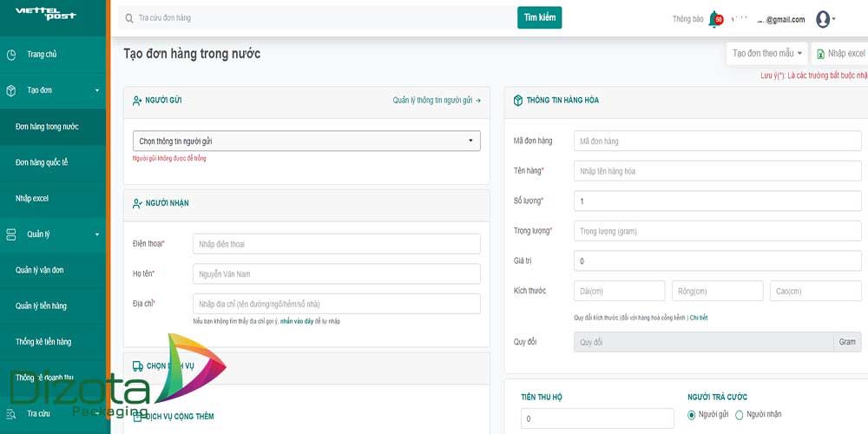Select the Người nhận radio button

pyautogui.click(x=740, y=415)
